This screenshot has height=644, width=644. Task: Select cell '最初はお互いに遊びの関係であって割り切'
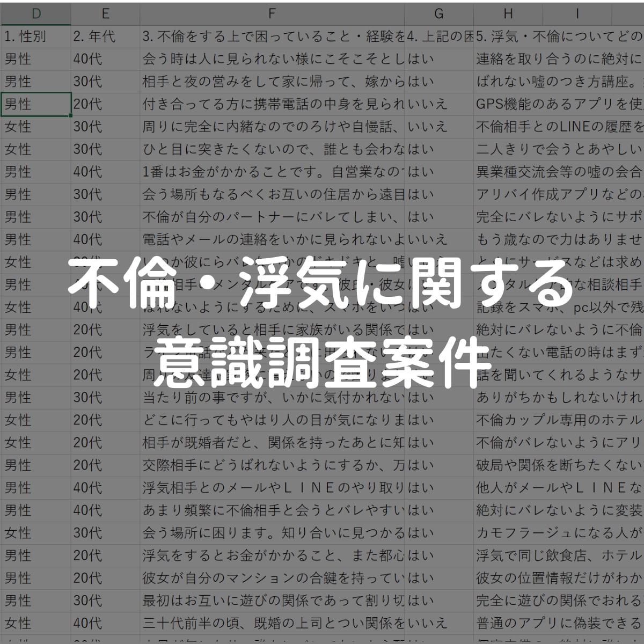tap(272, 600)
